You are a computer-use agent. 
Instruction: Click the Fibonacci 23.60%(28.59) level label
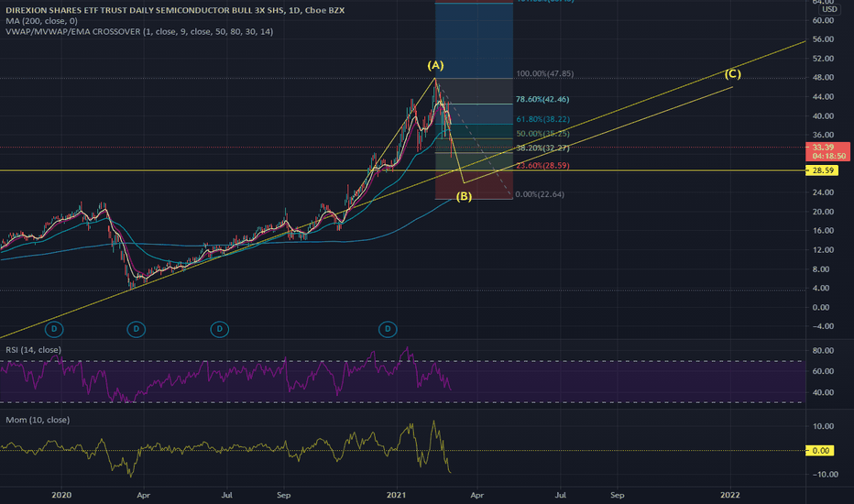pos(543,165)
